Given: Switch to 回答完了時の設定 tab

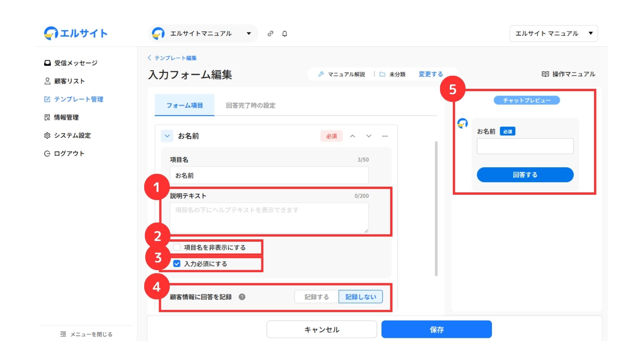Looking at the screenshot, I should click(x=251, y=106).
